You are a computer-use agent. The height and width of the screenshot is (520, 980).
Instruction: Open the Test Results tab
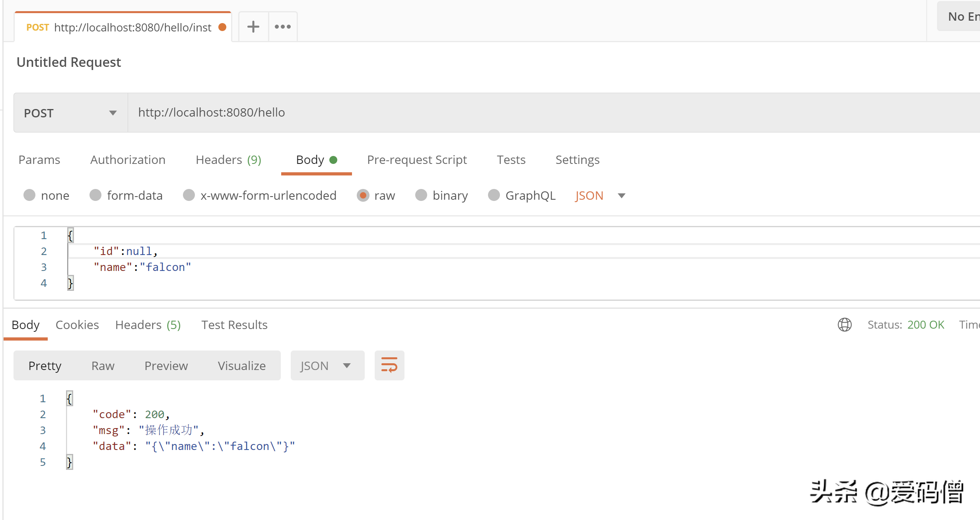(234, 325)
